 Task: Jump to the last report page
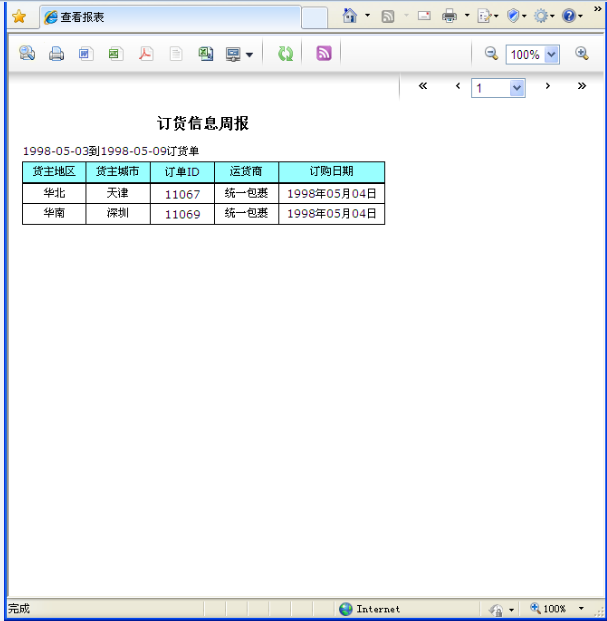tap(582, 86)
